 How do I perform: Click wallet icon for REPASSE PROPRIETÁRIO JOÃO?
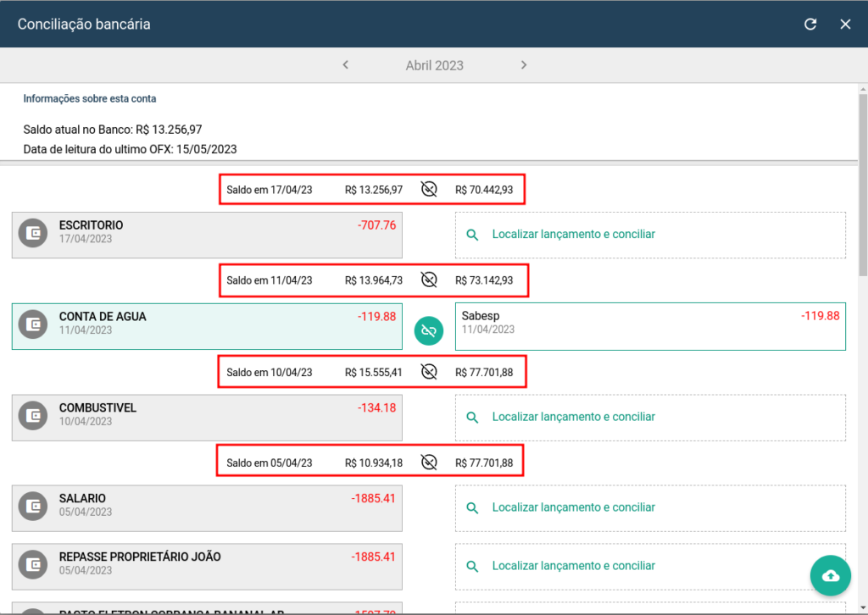point(33,565)
